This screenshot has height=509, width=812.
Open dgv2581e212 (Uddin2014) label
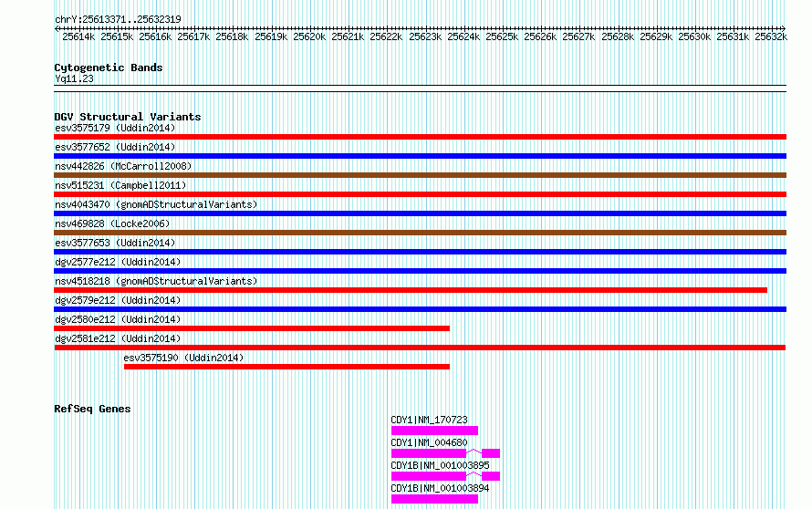pos(118,338)
